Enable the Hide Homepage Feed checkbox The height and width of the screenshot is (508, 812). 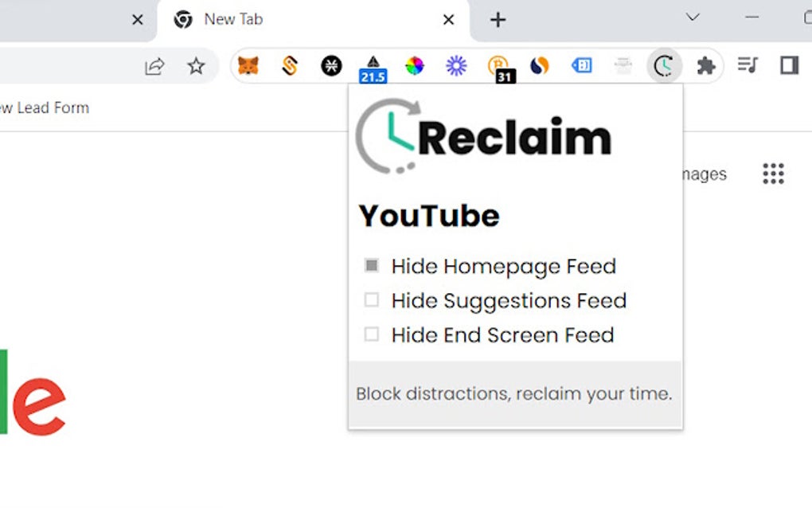click(371, 266)
